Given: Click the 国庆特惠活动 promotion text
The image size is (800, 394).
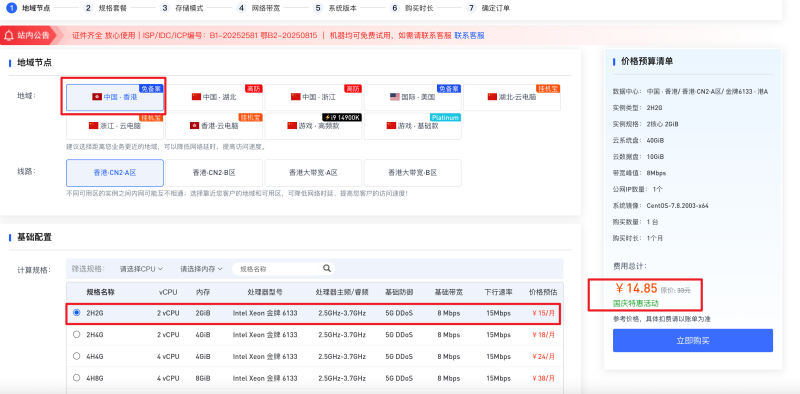Looking at the screenshot, I should (x=635, y=303).
